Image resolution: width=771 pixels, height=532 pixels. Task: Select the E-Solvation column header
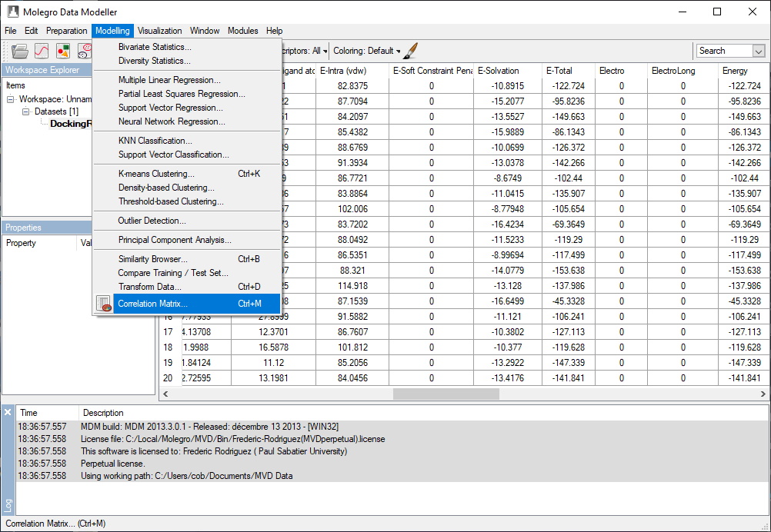pos(508,71)
